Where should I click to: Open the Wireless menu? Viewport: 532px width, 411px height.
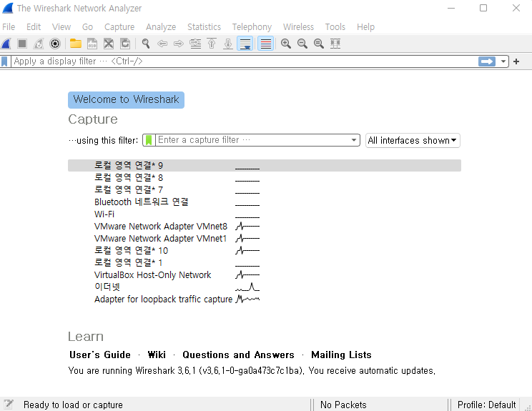(299, 26)
